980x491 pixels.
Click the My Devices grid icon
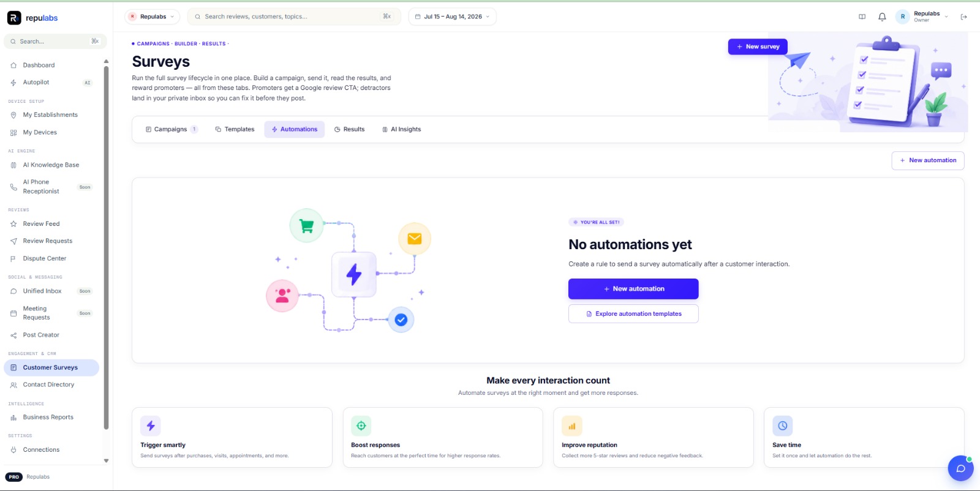(13, 132)
